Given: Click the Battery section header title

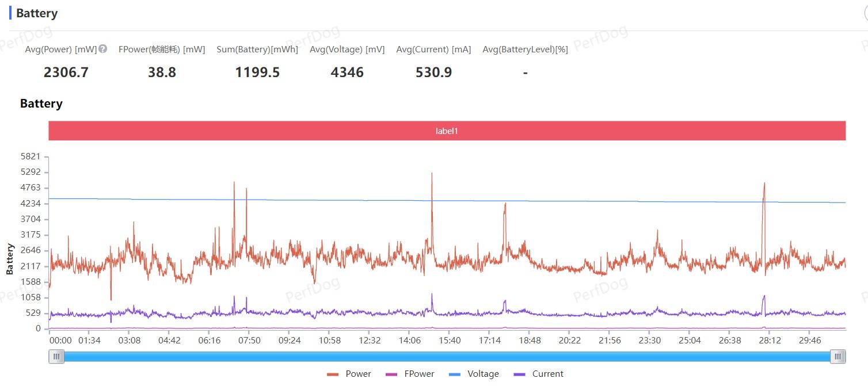Looking at the screenshot, I should coord(37,13).
